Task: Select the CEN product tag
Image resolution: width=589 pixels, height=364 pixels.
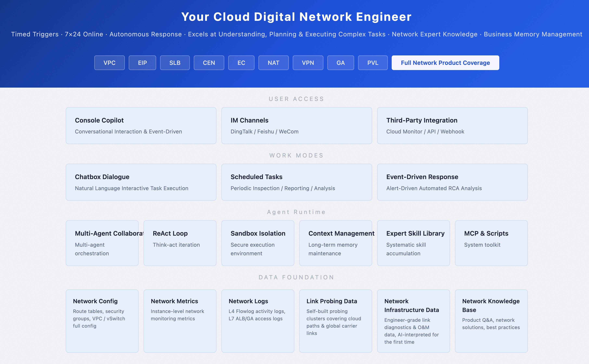Action: 209,63
